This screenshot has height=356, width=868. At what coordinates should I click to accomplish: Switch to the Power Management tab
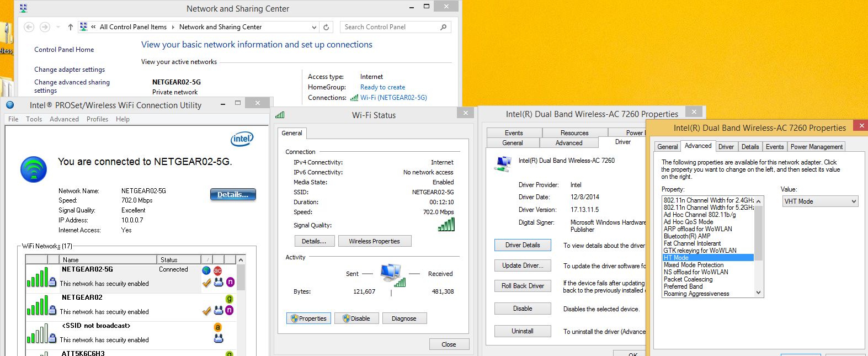(816, 147)
